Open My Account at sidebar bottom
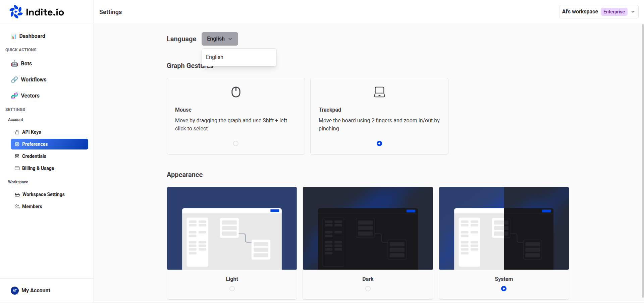 [x=36, y=291]
